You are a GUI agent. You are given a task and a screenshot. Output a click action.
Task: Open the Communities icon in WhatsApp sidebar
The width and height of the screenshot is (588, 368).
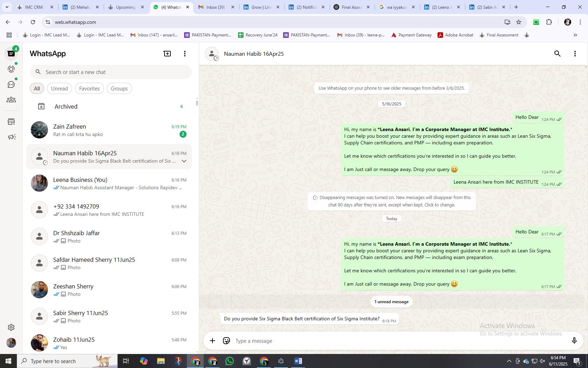pos(11,100)
